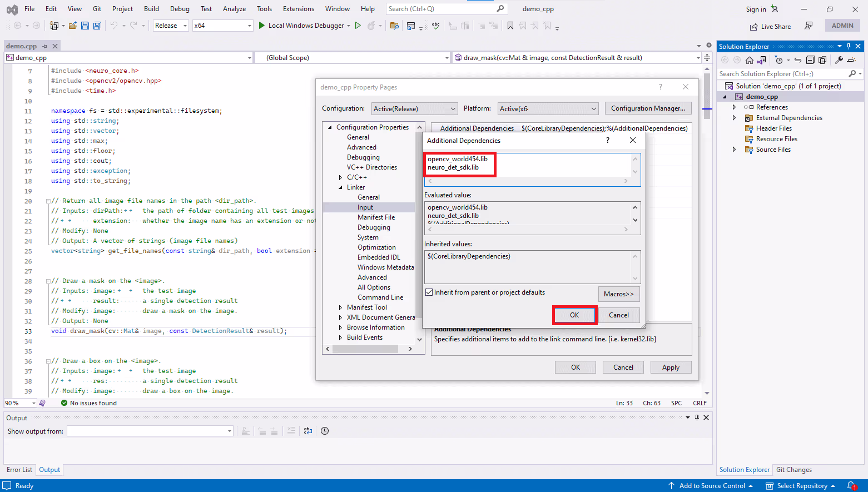Open the Configuration Active(Release) dropdown
Viewport: 868px width, 492px height.
pyautogui.click(x=414, y=108)
